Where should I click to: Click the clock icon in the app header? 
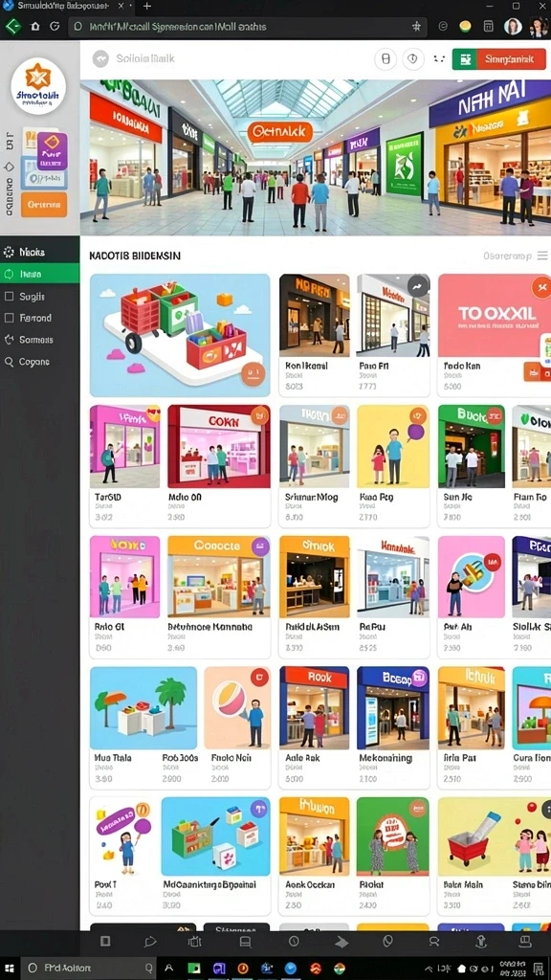[x=412, y=58]
